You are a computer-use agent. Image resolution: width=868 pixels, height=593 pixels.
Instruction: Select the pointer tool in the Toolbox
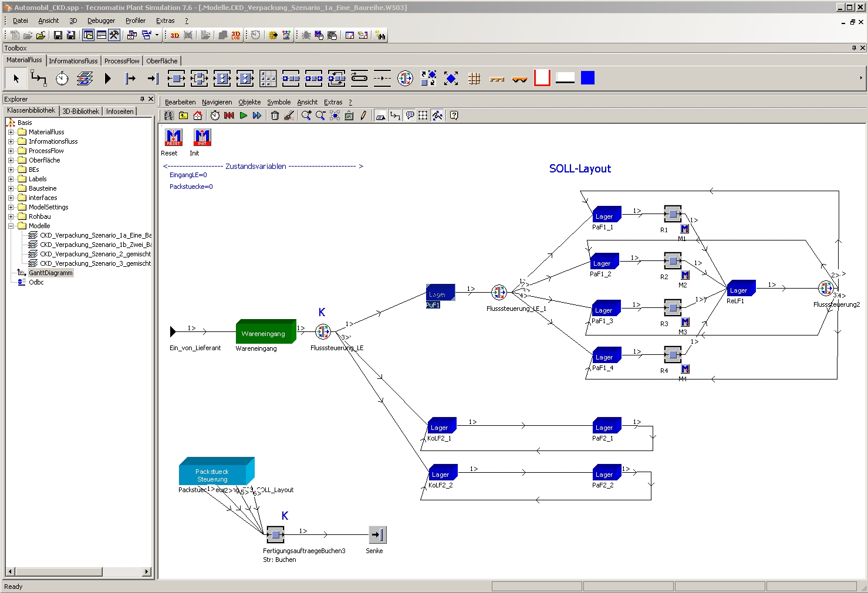click(16, 78)
